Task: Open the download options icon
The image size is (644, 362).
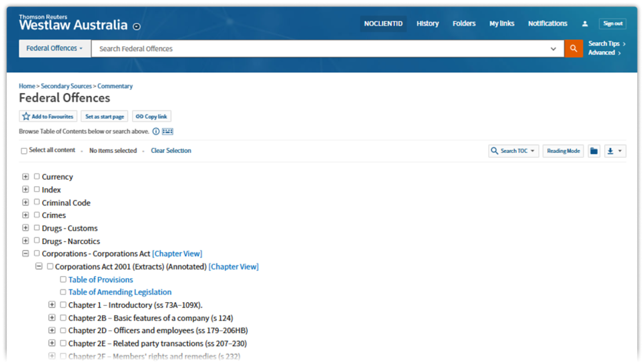Action: point(614,151)
